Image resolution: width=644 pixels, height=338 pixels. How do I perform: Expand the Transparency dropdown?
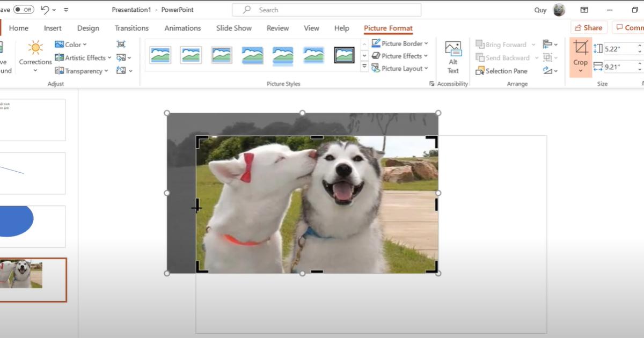pyautogui.click(x=82, y=71)
